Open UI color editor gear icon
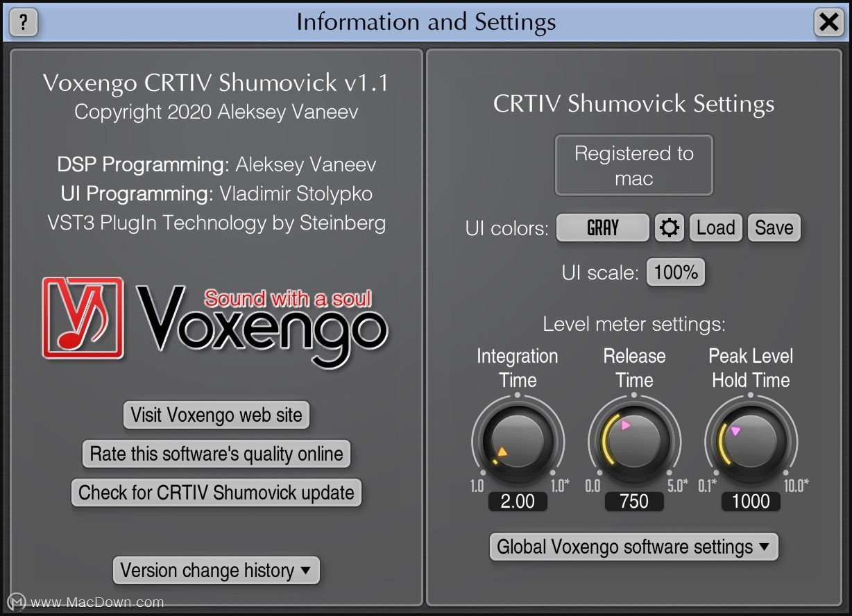Image resolution: width=852 pixels, height=616 pixels. (x=670, y=228)
